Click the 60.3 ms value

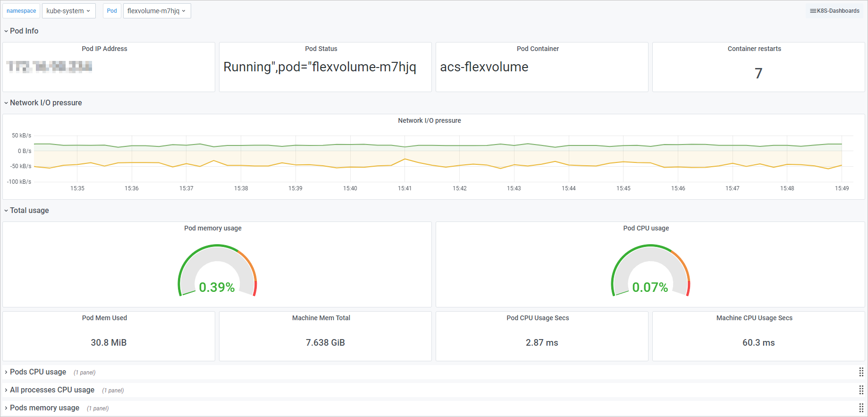[758, 342]
